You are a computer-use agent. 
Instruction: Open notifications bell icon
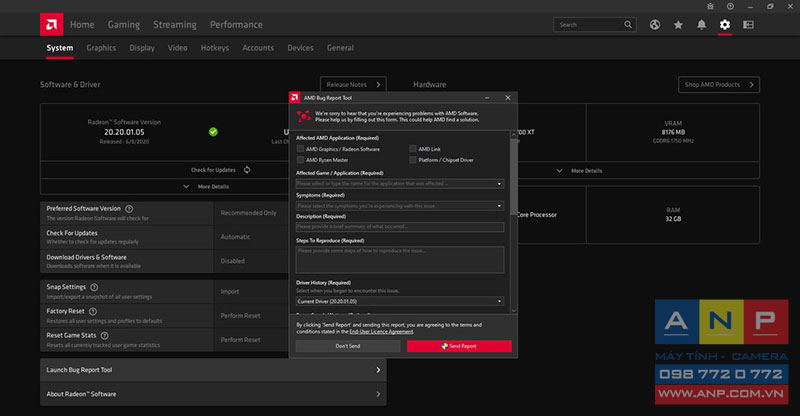tap(702, 25)
